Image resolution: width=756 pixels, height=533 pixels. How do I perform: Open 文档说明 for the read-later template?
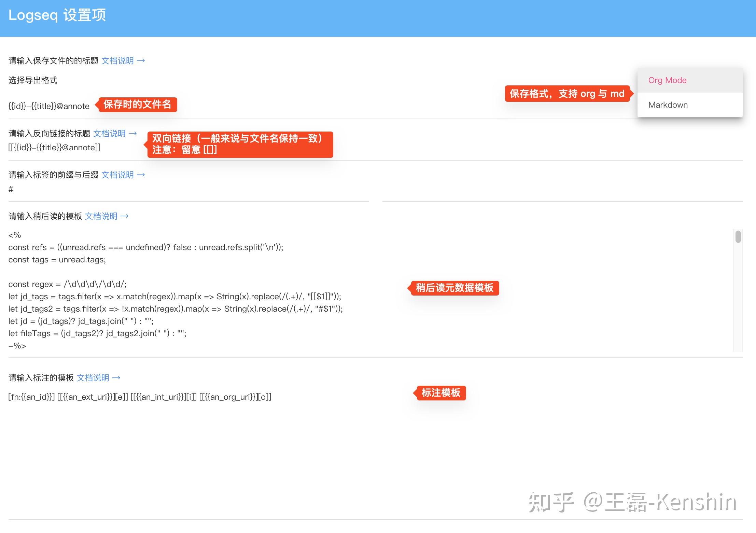click(101, 216)
